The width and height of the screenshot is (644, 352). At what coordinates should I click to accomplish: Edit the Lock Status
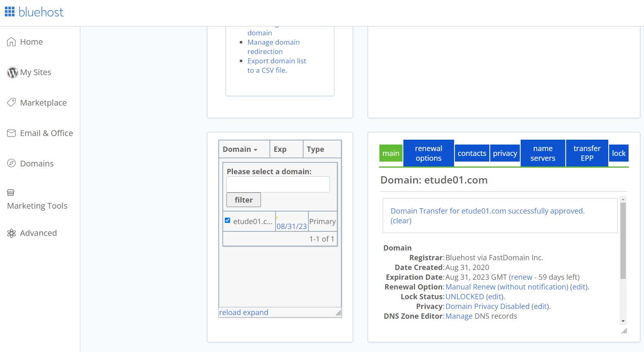(x=495, y=296)
